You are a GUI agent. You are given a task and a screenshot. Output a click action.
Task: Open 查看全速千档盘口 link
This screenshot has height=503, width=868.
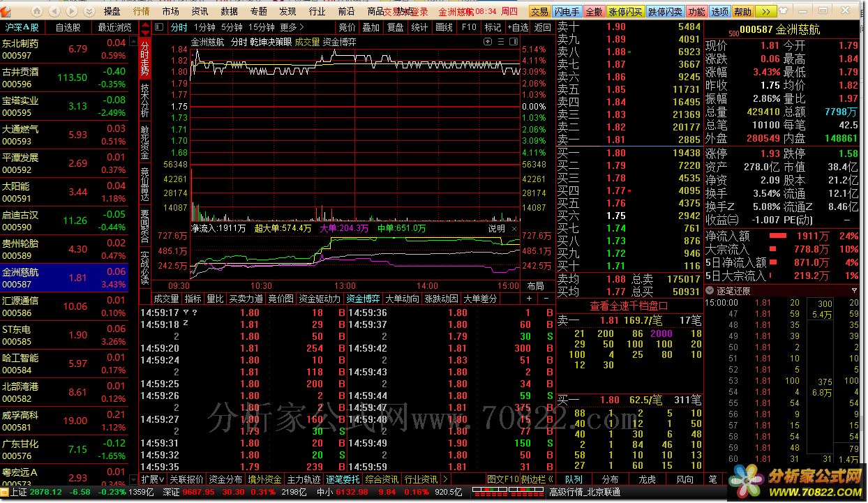629,306
